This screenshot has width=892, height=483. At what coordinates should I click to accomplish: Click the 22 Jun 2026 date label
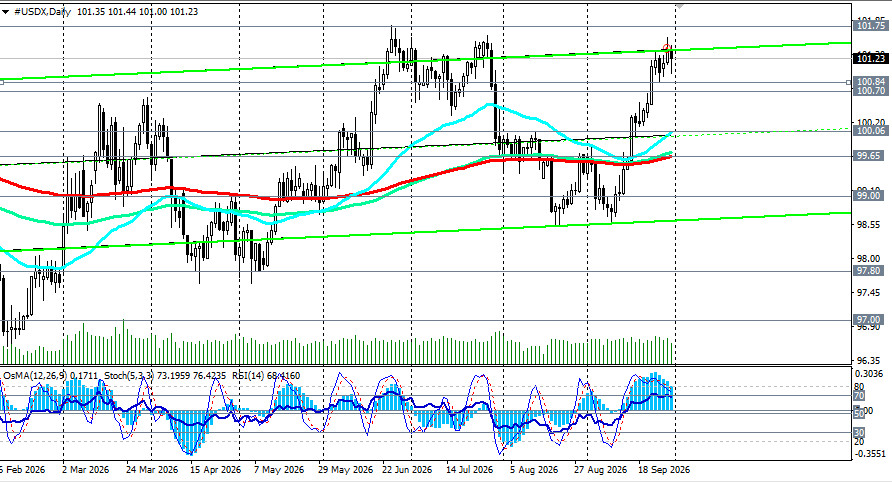coord(407,470)
